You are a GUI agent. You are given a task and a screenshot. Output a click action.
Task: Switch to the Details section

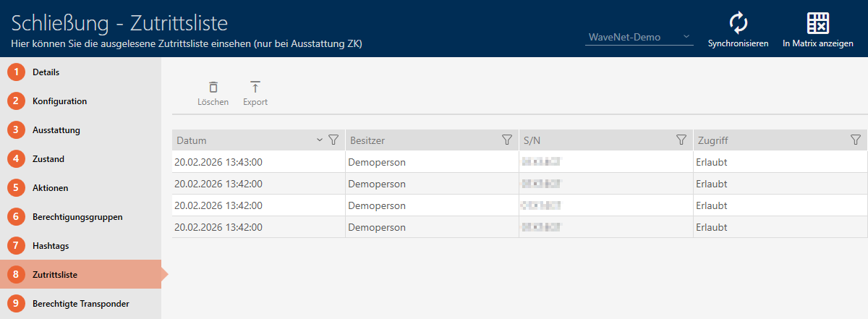click(x=46, y=72)
